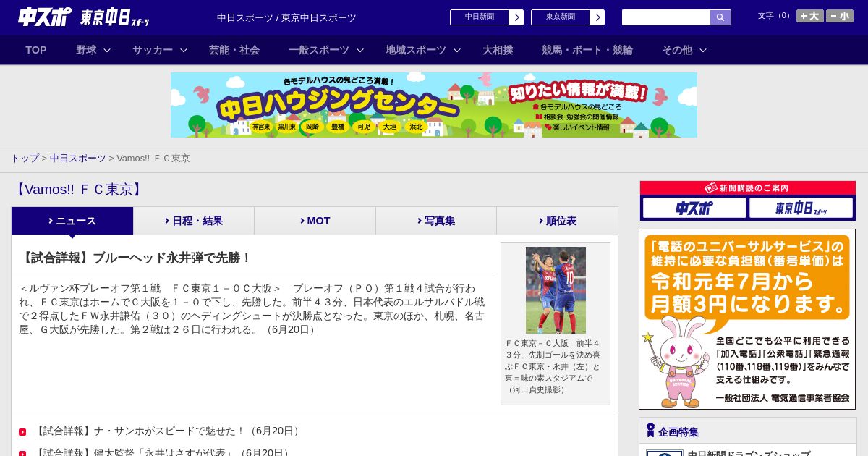Open article 健太監督「永井はさすが代表」
Screen dimensions: 868x456
pos(163,452)
